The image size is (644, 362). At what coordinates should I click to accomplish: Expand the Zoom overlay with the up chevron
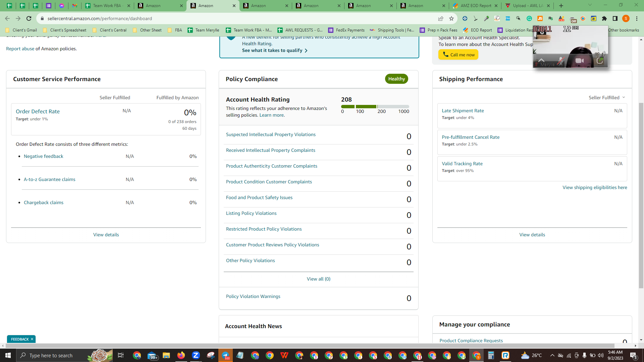(x=541, y=61)
